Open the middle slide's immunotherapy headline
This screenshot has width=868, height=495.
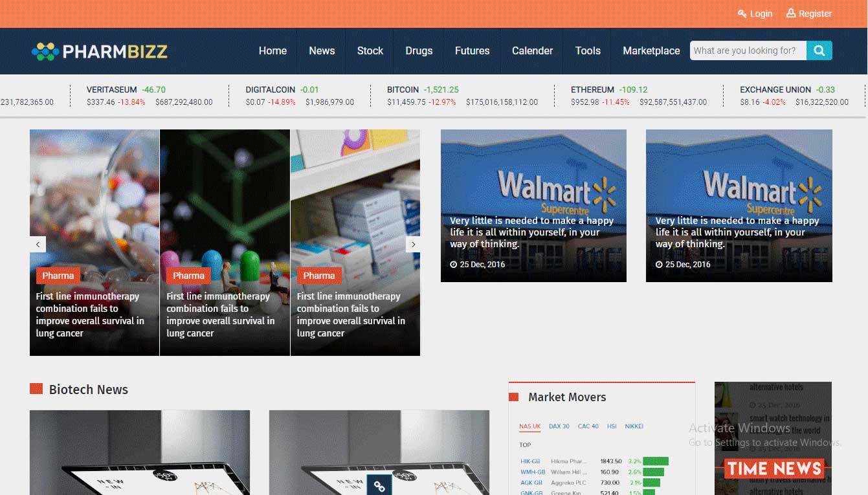[x=220, y=314]
